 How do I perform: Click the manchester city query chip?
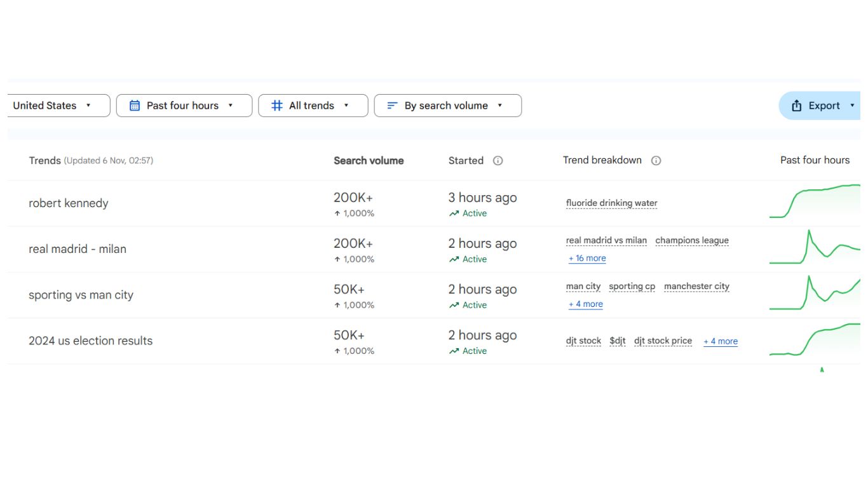[696, 287]
